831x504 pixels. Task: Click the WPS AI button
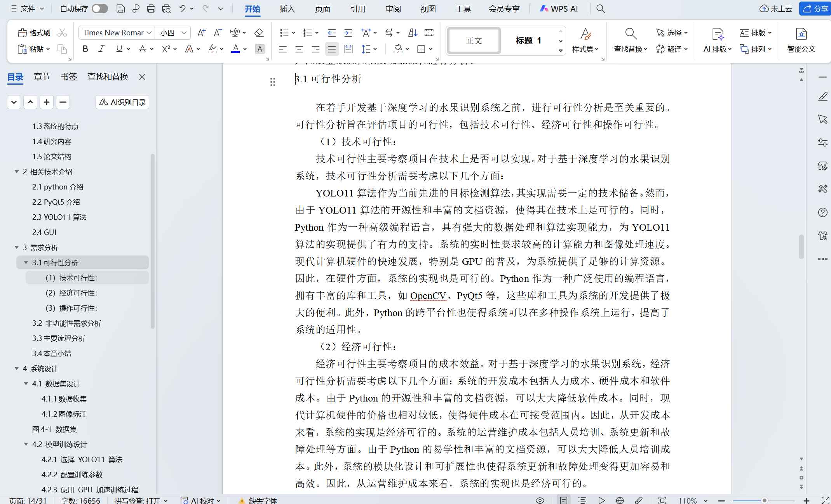pyautogui.click(x=559, y=9)
